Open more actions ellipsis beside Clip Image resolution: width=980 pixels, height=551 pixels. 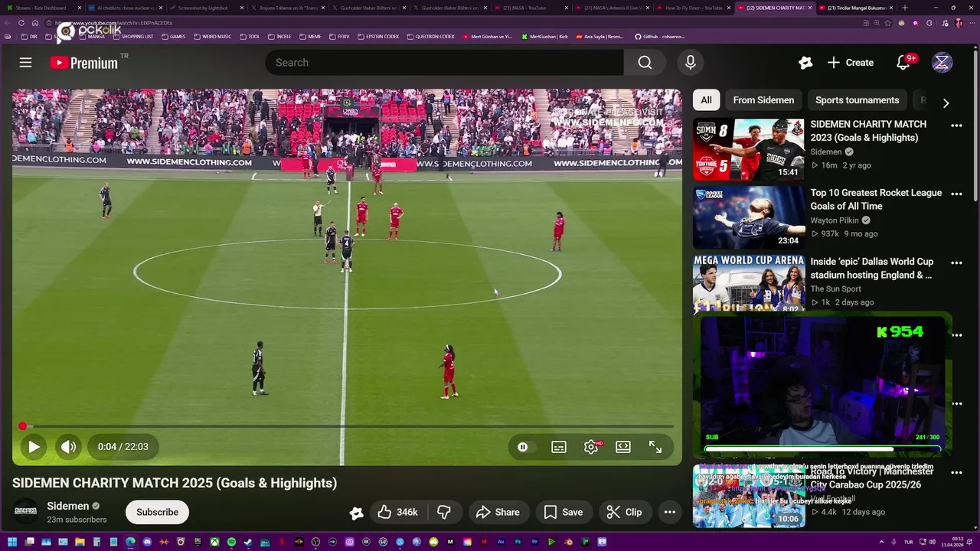tap(670, 512)
